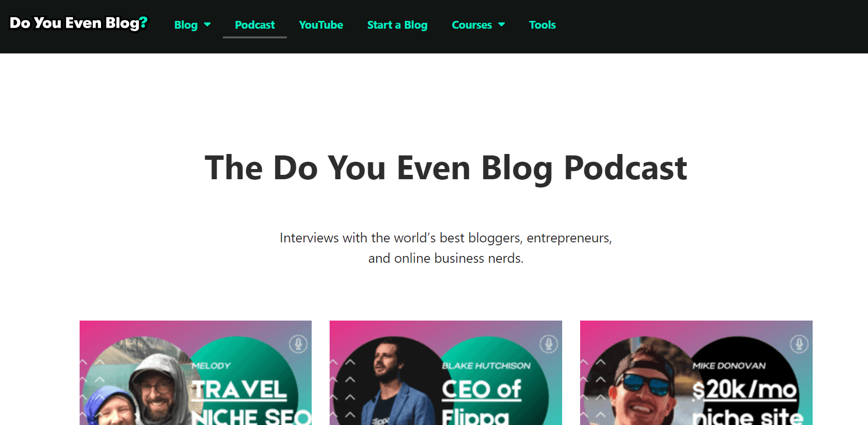The height and width of the screenshot is (425, 868).
Task: Open the Blog menu item
Action: (186, 25)
